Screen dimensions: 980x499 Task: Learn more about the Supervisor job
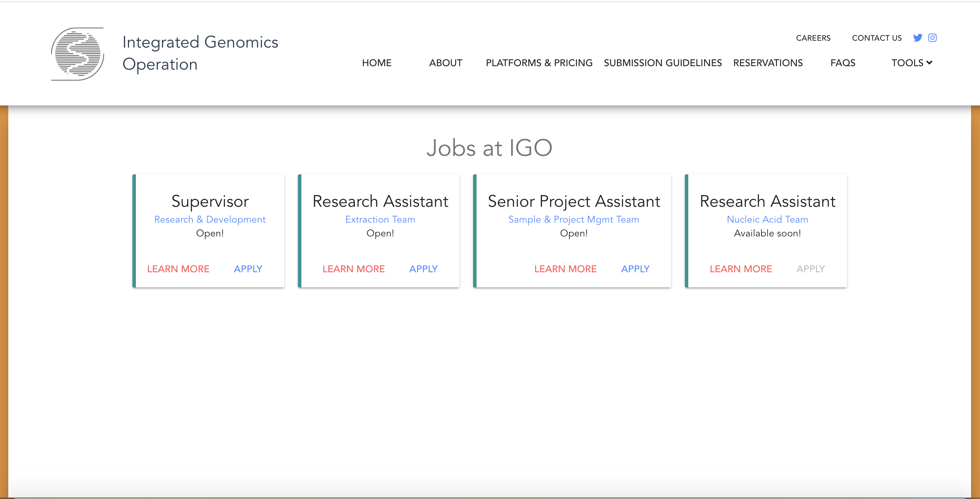[178, 269]
